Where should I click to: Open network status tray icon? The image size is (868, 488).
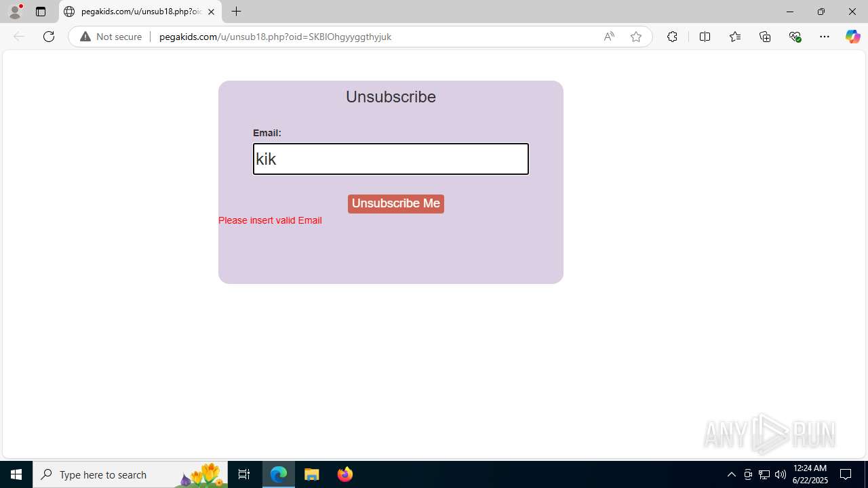[764, 474]
